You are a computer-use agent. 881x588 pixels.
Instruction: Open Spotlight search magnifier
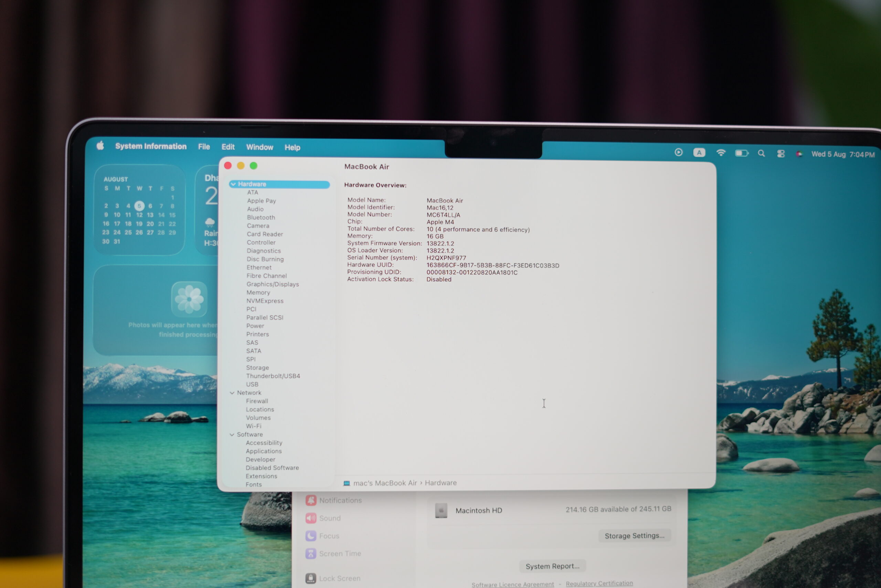pos(761,153)
